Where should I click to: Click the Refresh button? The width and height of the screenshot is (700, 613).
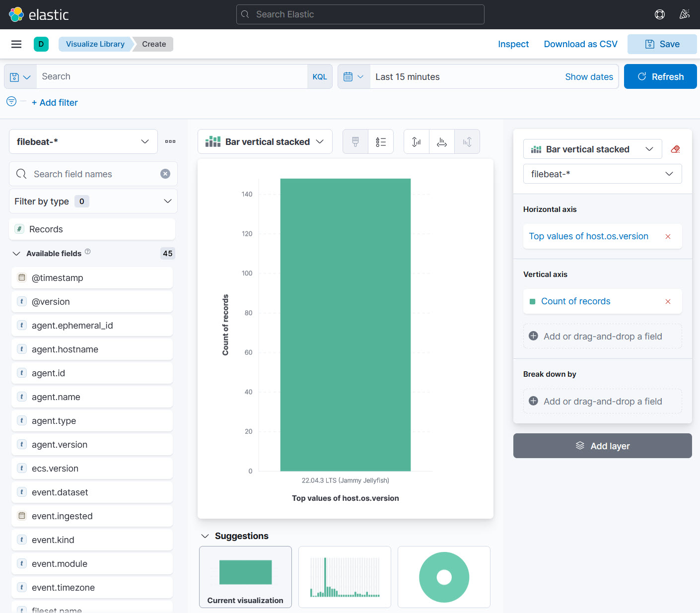pos(660,77)
